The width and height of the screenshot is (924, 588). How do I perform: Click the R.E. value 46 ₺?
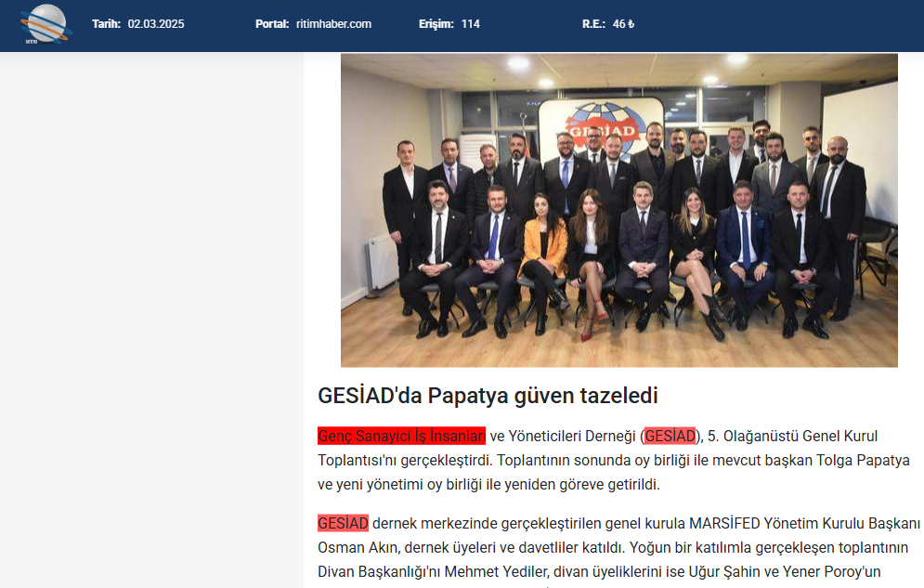coord(623,24)
